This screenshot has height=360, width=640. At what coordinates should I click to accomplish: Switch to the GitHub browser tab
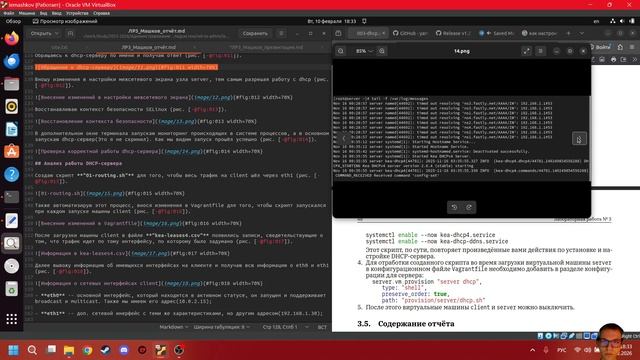tap(410, 33)
